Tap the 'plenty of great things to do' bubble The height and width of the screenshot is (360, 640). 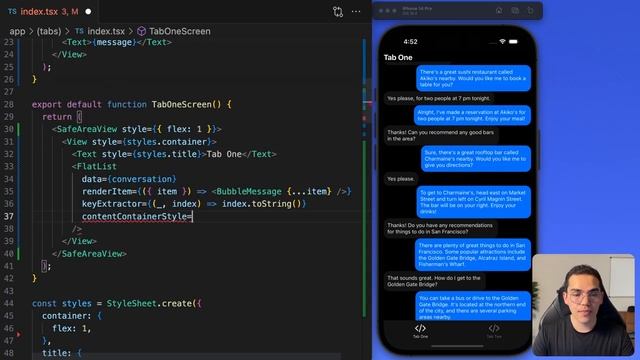(x=473, y=255)
